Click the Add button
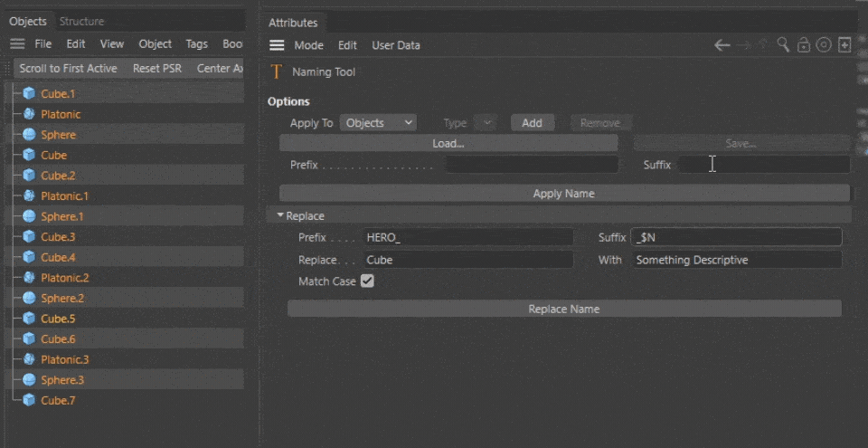This screenshot has height=448, width=868. coord(532,123)
